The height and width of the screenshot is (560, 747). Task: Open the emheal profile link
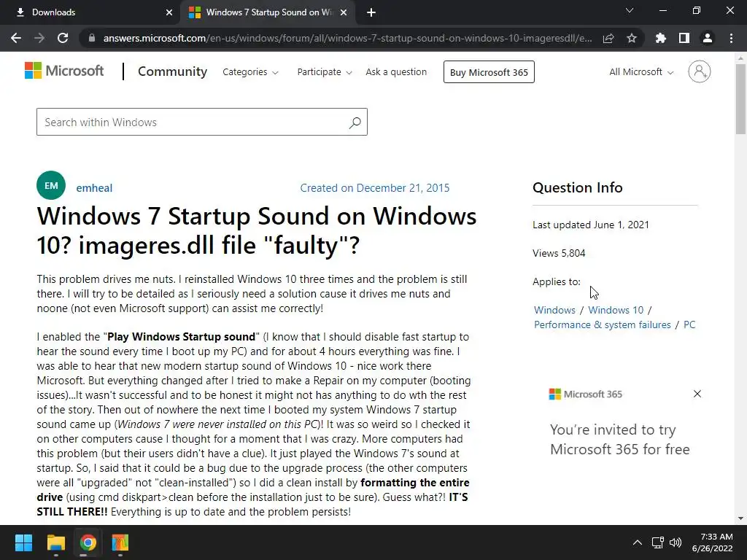click(x=94, y=188)
